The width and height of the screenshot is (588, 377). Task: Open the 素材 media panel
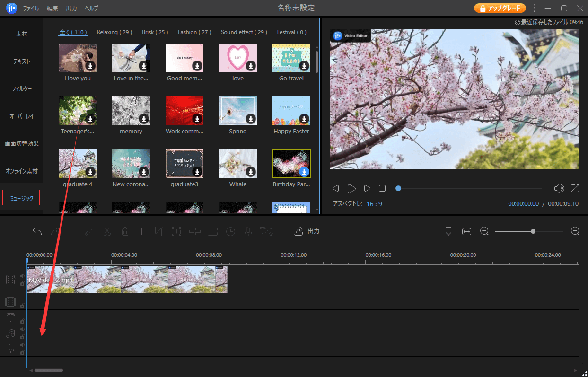coord(22,34)
